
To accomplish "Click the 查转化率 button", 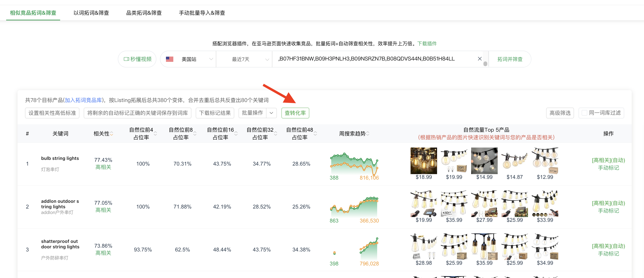I will click(x=295, y=113).
